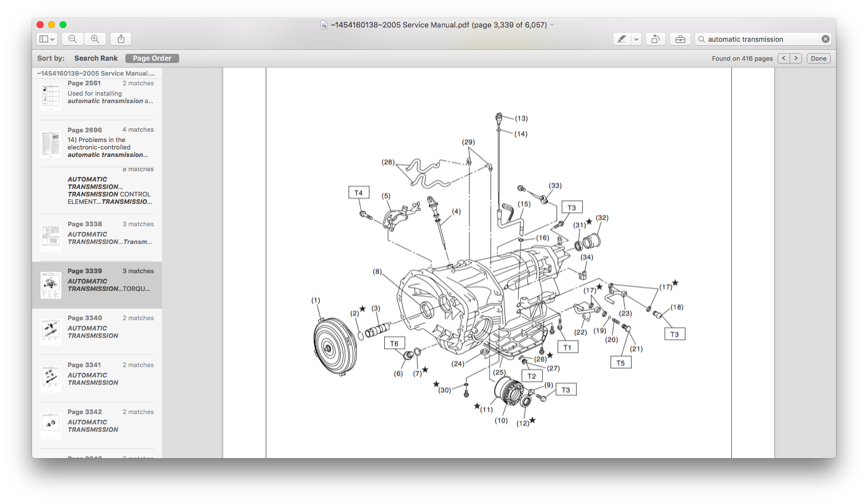Click the result with 8 matches CONTROL ELEMENT

point(97,190)
